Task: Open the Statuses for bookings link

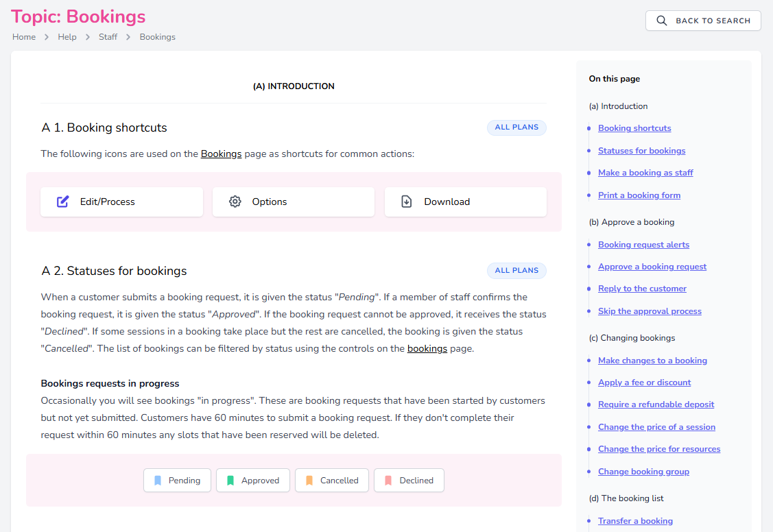Action: point(641,150)
